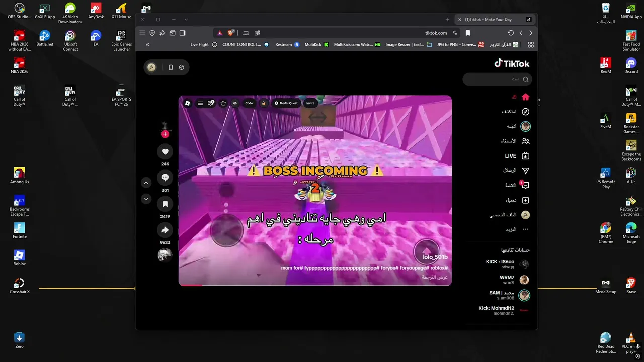Open the Activity inbox with notification badge

525,185
